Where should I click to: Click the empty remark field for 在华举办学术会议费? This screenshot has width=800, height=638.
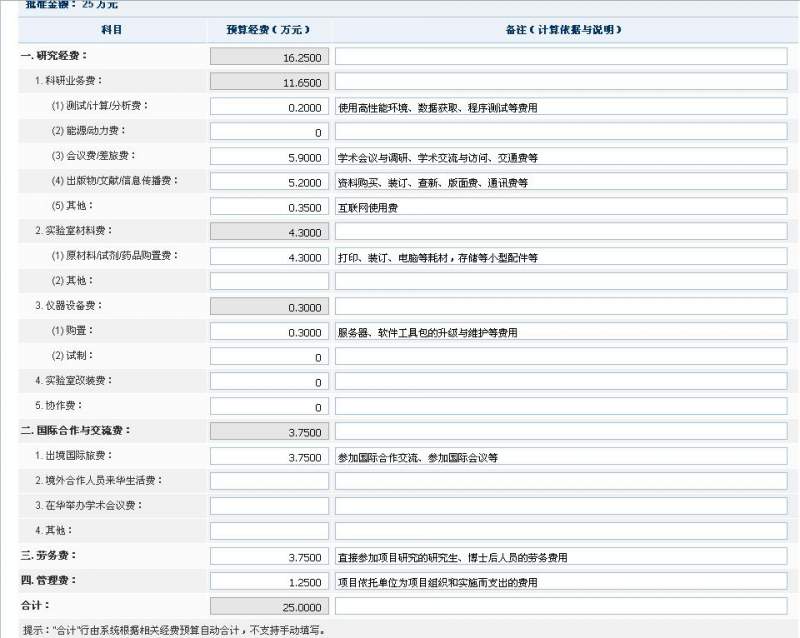click(561, 507)
